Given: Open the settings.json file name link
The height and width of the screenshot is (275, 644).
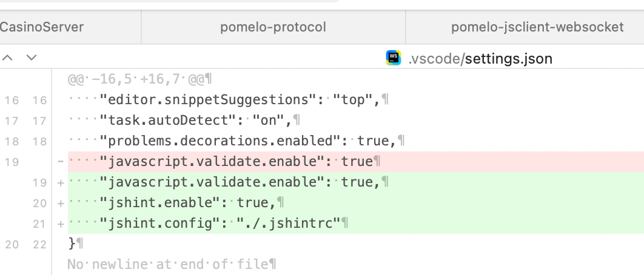Looking at the screenshot, I should [x=509, y=59].
